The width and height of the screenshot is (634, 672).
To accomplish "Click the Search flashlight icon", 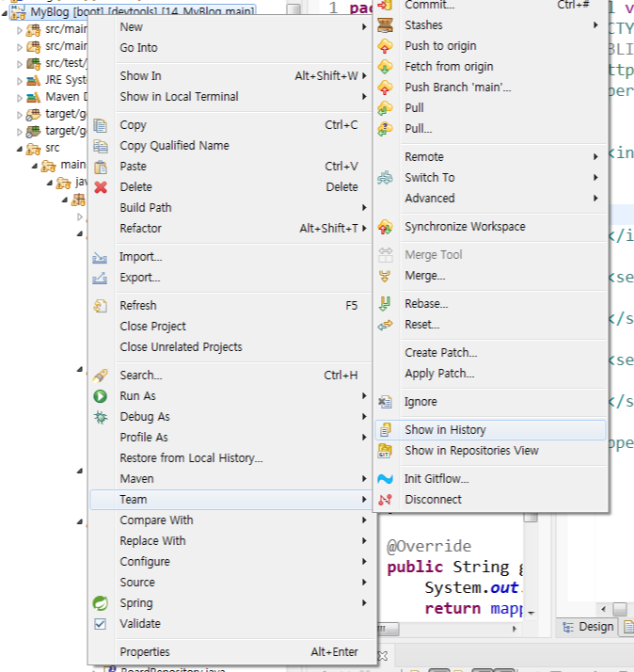I will (x=101, y=376).
